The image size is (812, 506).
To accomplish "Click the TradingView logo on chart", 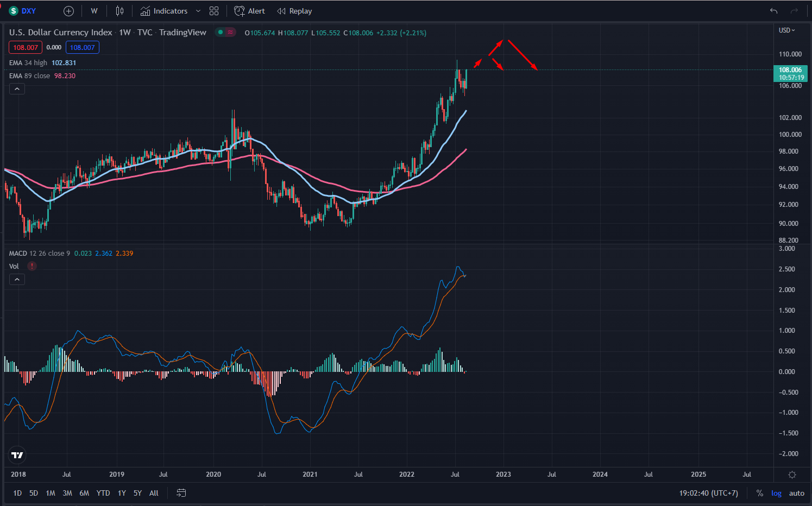I will (17, 455).
